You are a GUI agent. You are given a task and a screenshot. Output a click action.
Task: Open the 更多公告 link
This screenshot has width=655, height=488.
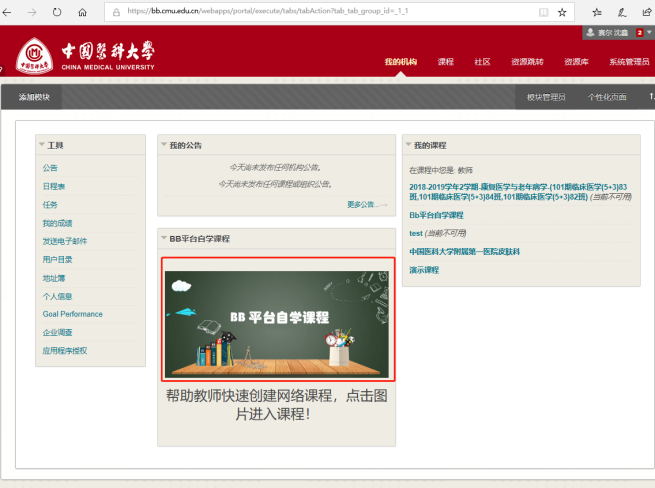tap(365, 204)
